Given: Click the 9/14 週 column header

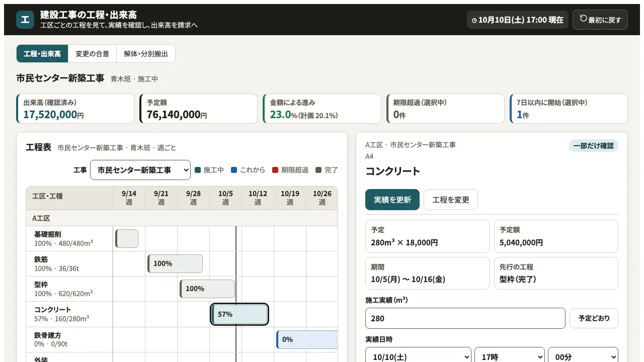Looking at the screenshot, I should (x=129, y=198).
